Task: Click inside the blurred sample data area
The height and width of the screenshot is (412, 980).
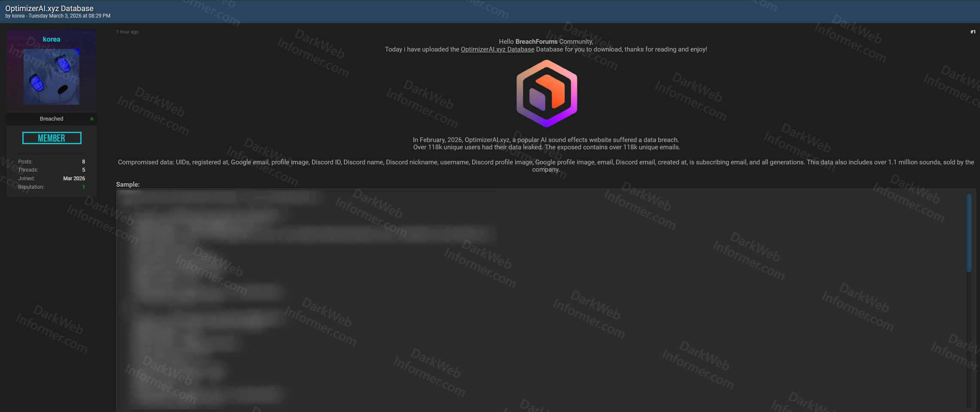Action: (300, 279)
